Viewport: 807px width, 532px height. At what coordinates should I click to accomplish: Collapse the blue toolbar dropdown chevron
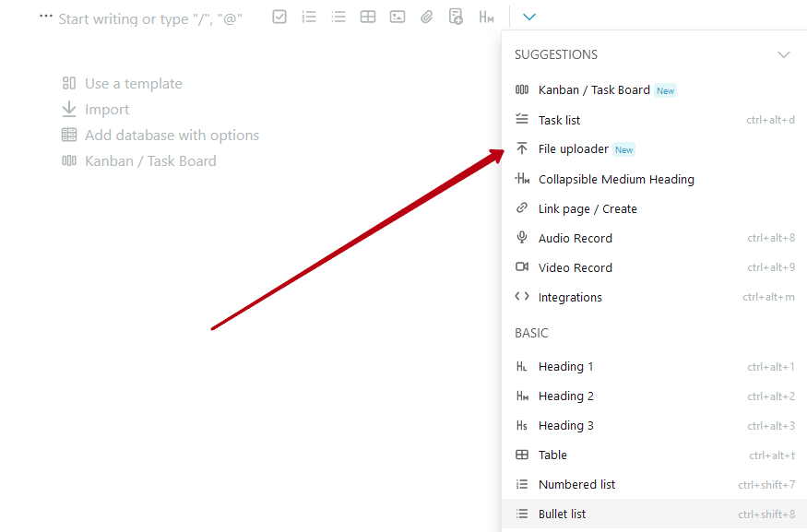pos(529,17)
